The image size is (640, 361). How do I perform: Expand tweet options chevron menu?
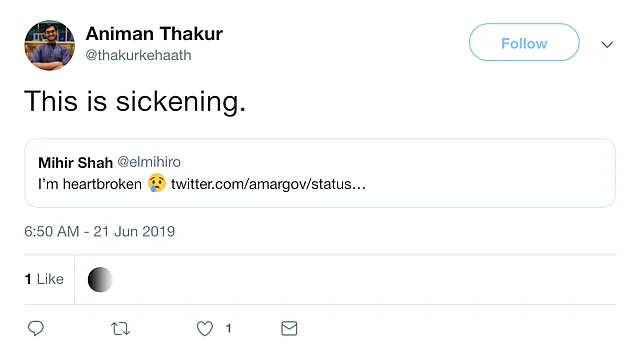click(x=607, y=44)
